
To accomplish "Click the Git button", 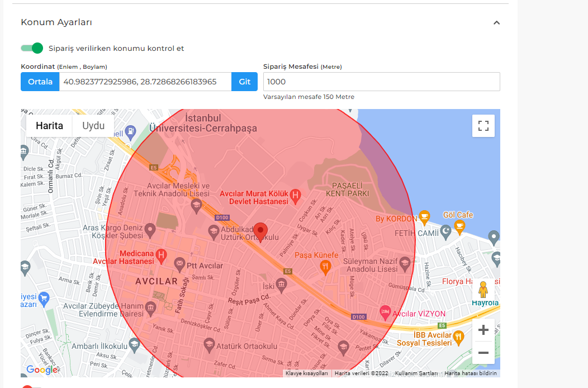I will point(244,82).
